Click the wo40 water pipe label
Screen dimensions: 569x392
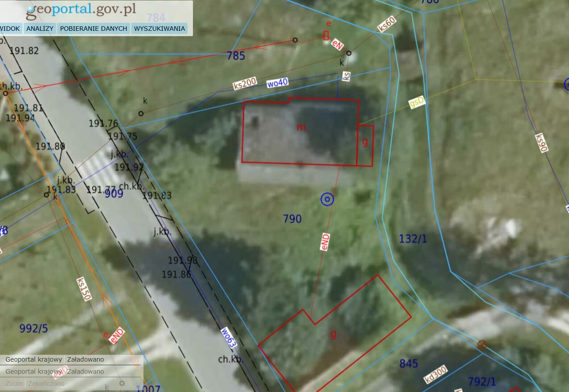[277, 83]
